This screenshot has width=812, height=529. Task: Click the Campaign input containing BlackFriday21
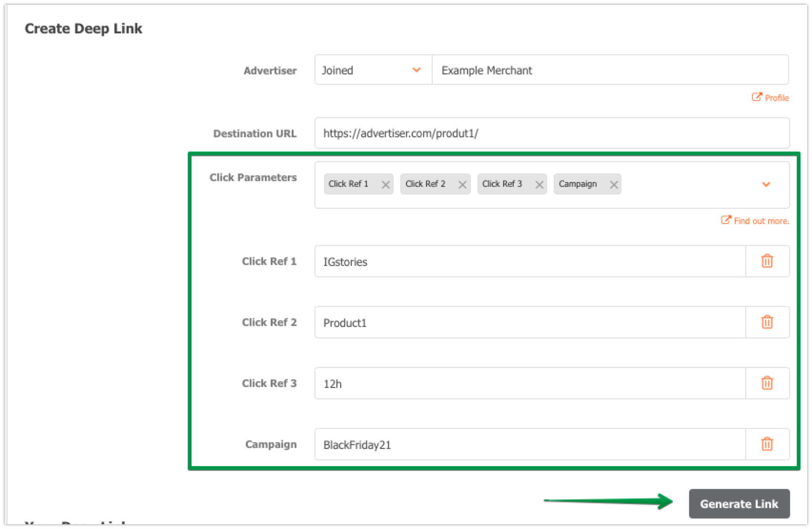[x=529, y=445]
